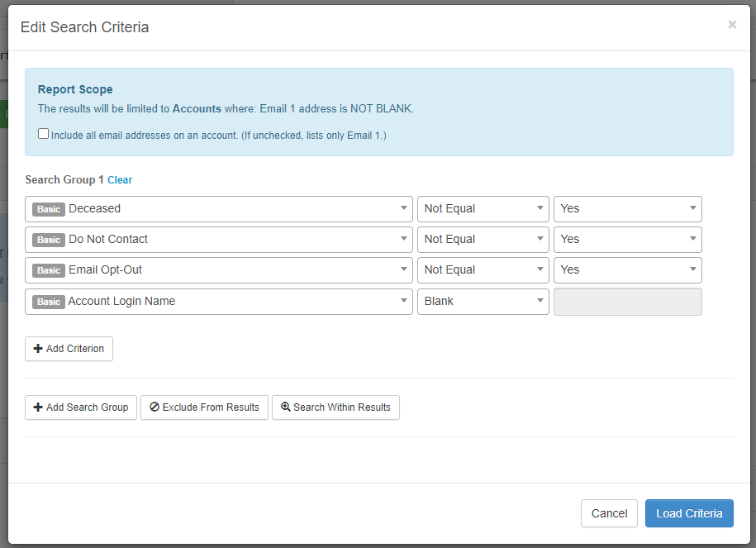The height and width of the screenshot is (548, 756).
Task: Open the Deceased field dropdown
Action: (x=219, y=209)
